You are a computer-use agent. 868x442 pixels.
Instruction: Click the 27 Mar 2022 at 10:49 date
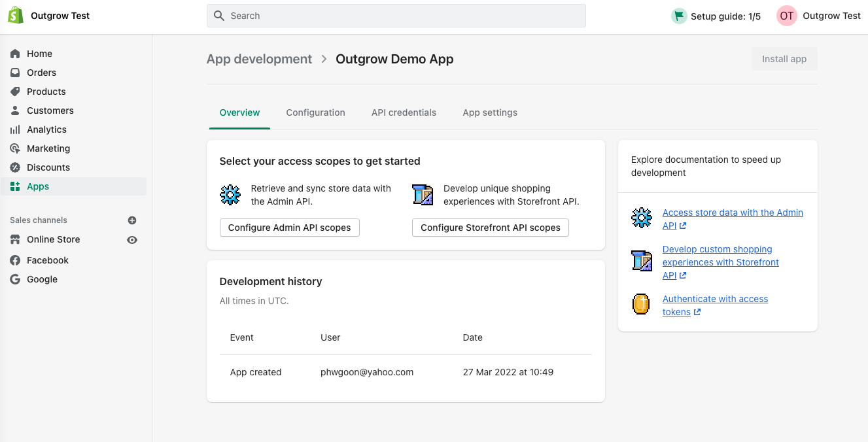pyautogui.click(x=508, y=372)
